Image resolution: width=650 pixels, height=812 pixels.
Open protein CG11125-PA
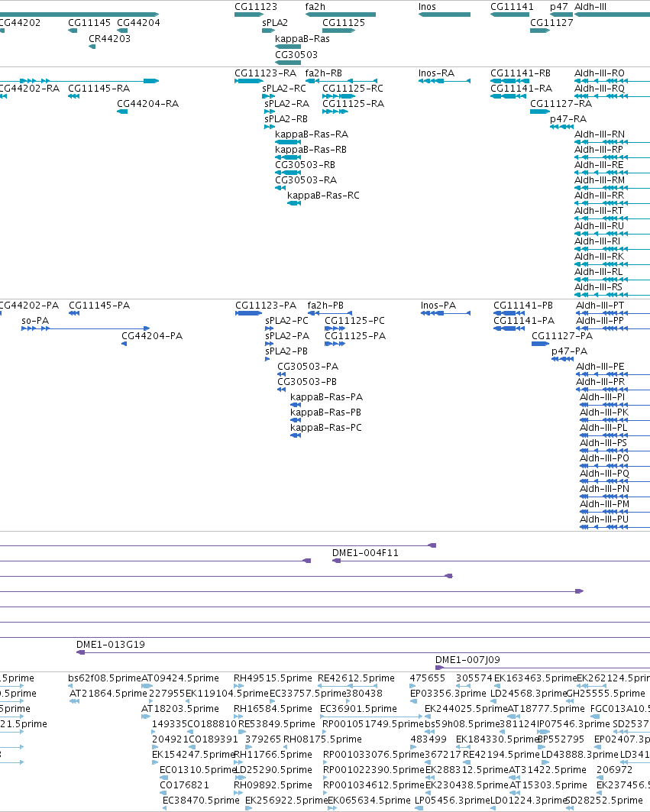[355, 336]
